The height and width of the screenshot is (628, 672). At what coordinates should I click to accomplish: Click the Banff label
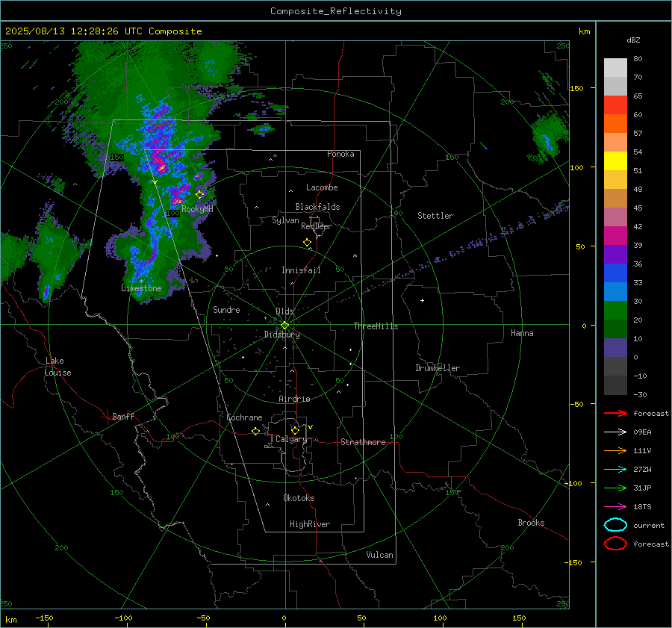pyautogui.click(x=123, y=417)
